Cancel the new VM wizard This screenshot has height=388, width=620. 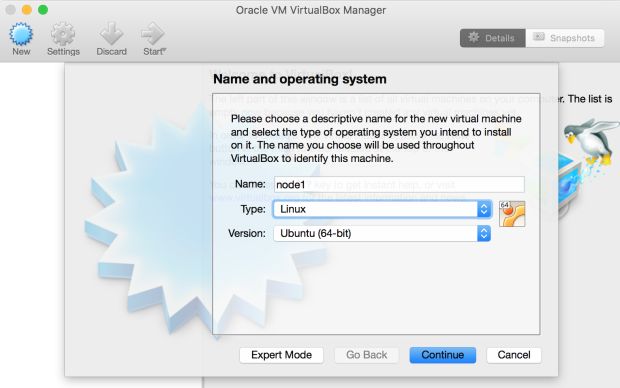point(514,355)
